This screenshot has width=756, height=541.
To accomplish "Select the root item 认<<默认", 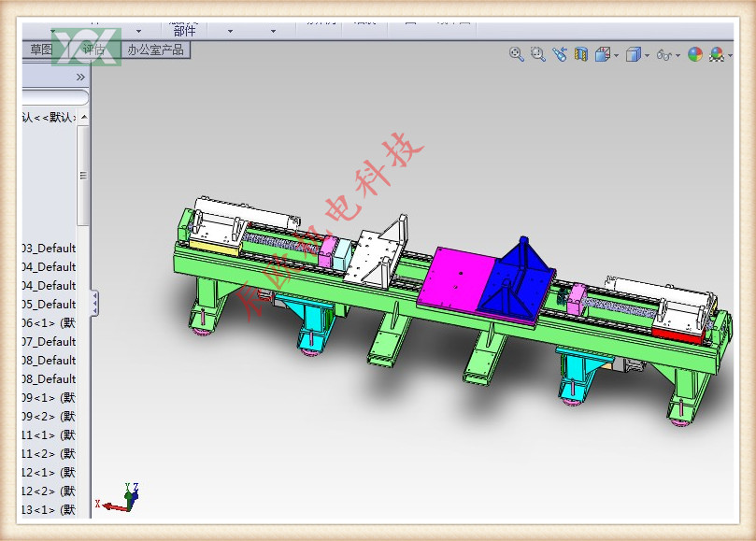I will tap(50, 117).
